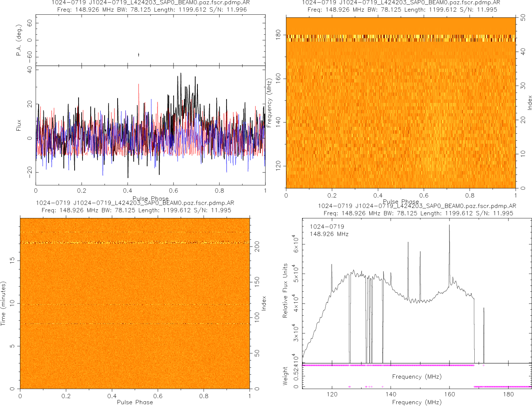This screenshot has height=406, width=532.
Task: Click the bandpass spike near 146 MHz
Action: pos(408,244)
